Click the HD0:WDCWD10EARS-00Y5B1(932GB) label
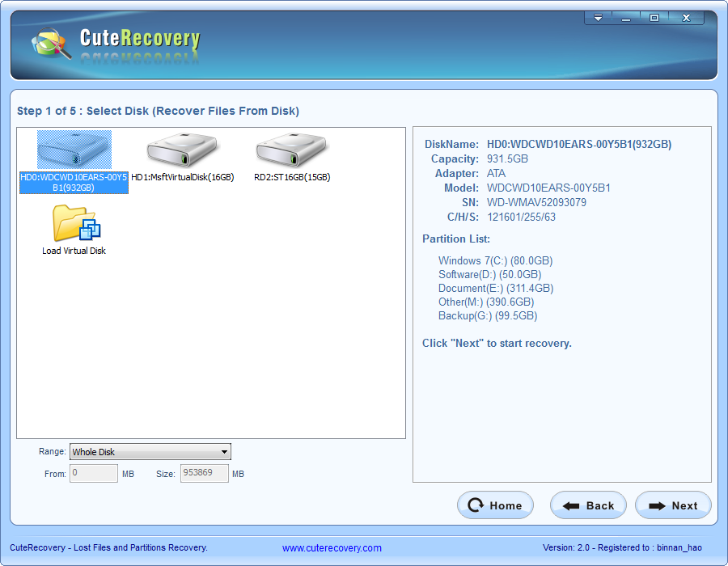Screen dimensions: 728x566 click(74, 182)
